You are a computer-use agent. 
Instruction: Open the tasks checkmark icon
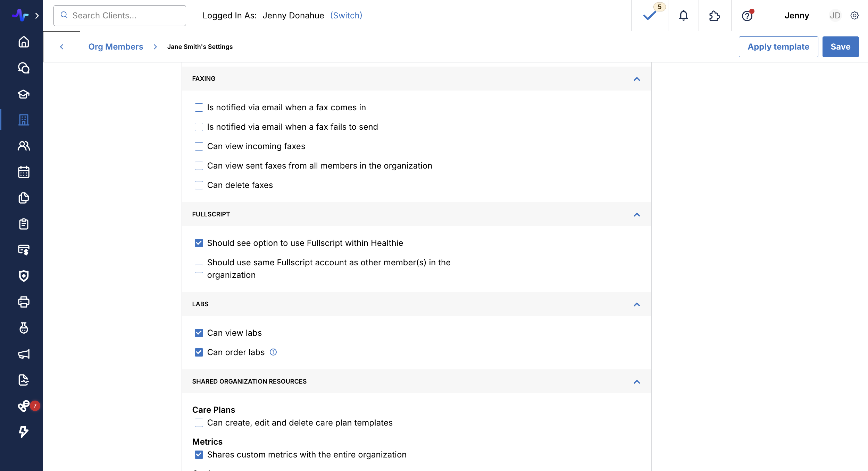tap(649, 16)
